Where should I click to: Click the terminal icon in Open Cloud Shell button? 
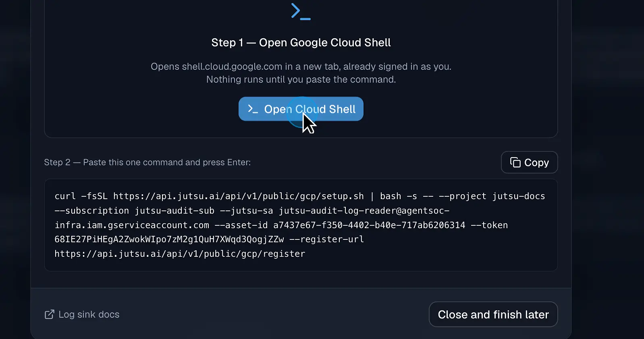[x=253, y=109]
